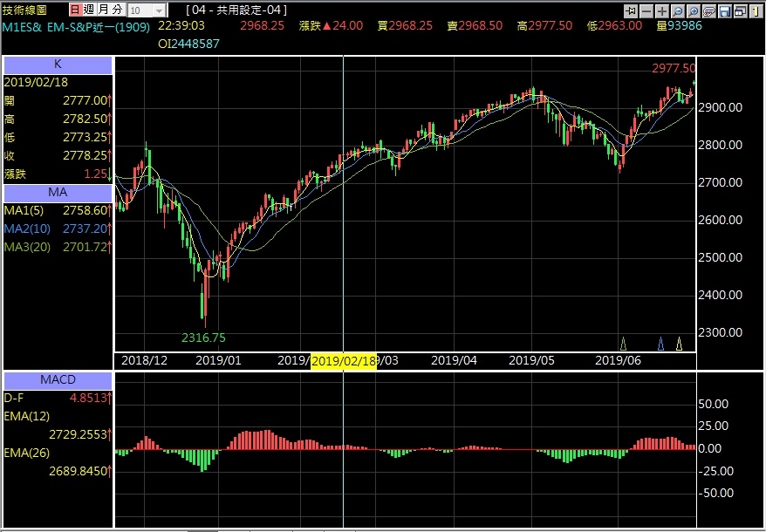Click the highlighted 2019/02/18 date label
766x532 pixels.
coord(344,361)
